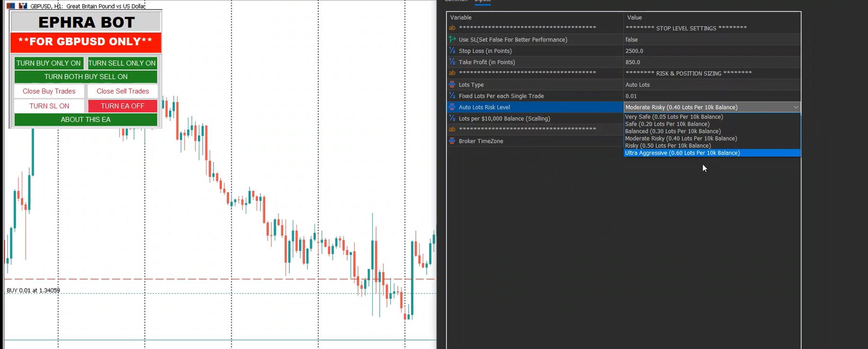Click the fraction icon next to Stop Loss
The image size is (868, 349).
pyautogui.click(x=452, y=51)
